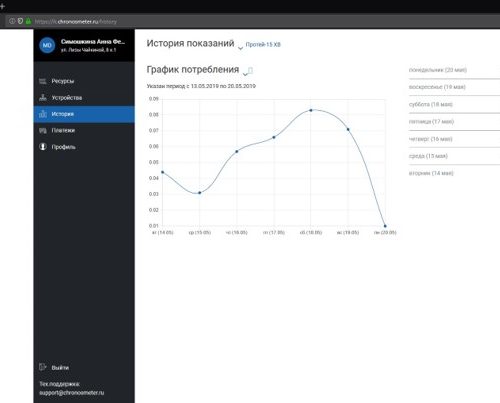Click the browser address bar URL

click(76, 22)
